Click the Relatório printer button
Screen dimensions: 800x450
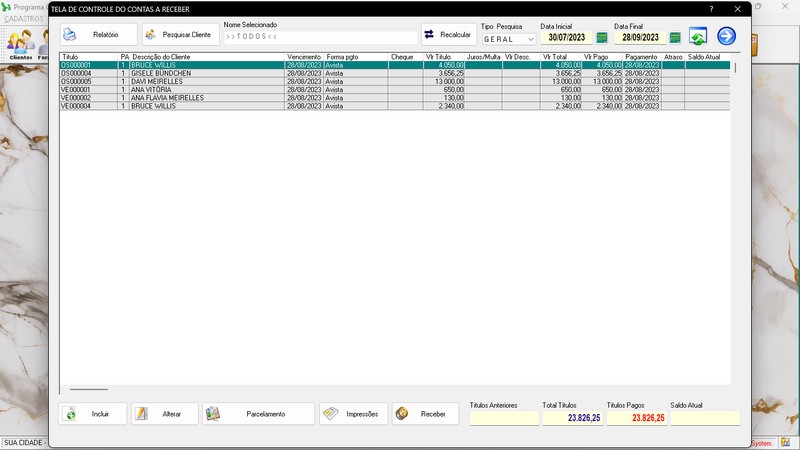[98, 35]
